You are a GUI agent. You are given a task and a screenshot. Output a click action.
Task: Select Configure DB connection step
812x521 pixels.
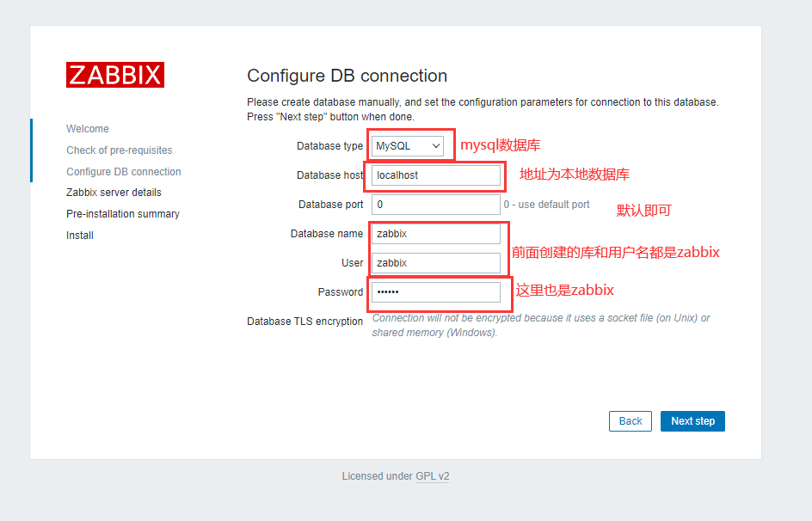click(124, 172)
